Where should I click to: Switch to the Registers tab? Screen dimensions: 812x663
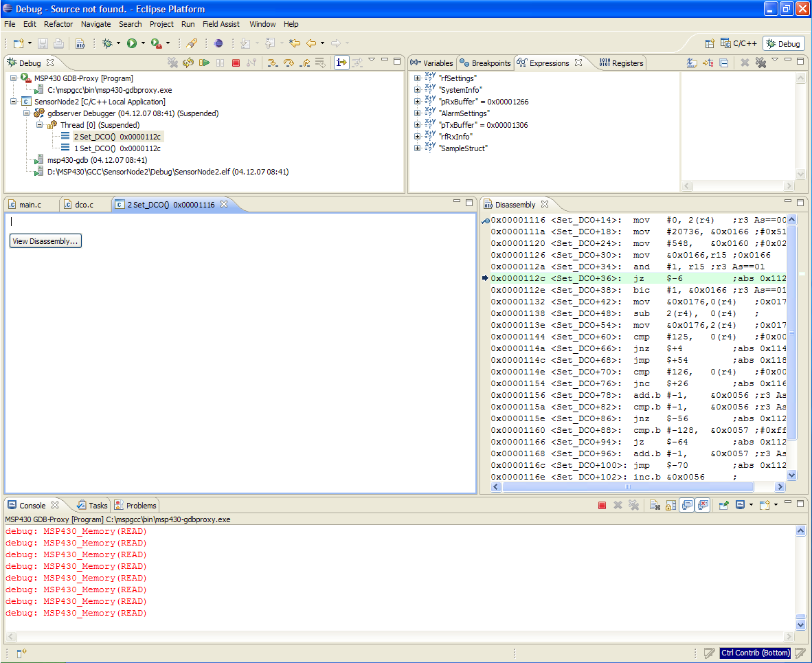coord(622,63)
